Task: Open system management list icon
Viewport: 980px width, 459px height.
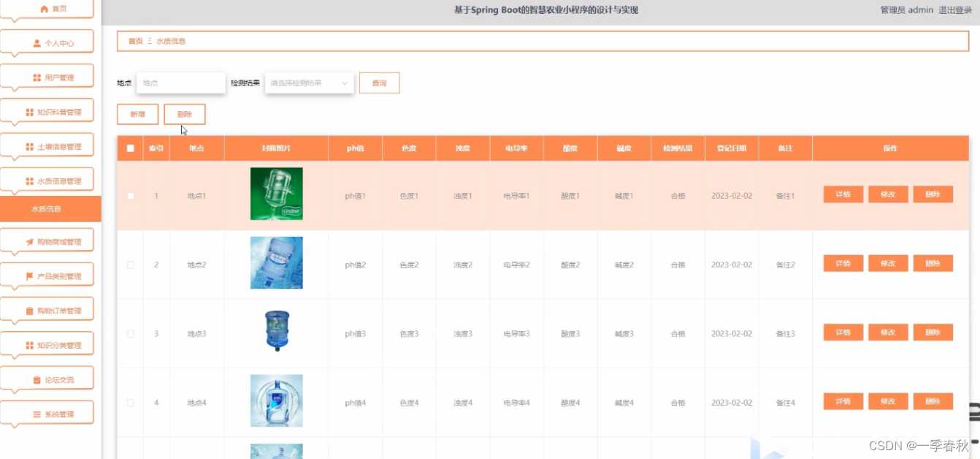Action: click(x=37, y=414)
